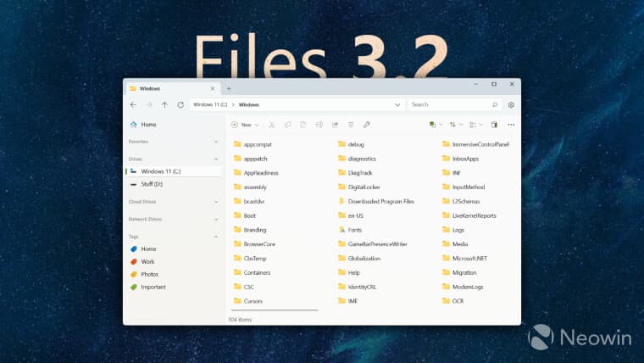Select the GameBarPresenceWriter folder

(373, 243)
